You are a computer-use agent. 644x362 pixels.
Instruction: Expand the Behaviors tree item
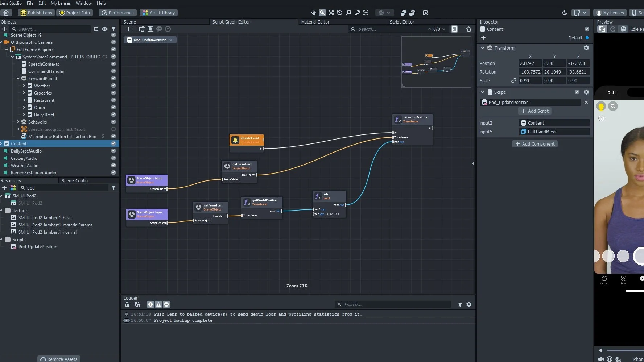click(18, 122)
